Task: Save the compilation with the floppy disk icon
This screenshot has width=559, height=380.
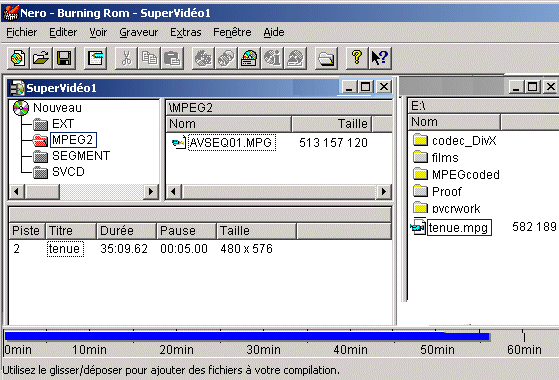Action: (x=64, y=58)
